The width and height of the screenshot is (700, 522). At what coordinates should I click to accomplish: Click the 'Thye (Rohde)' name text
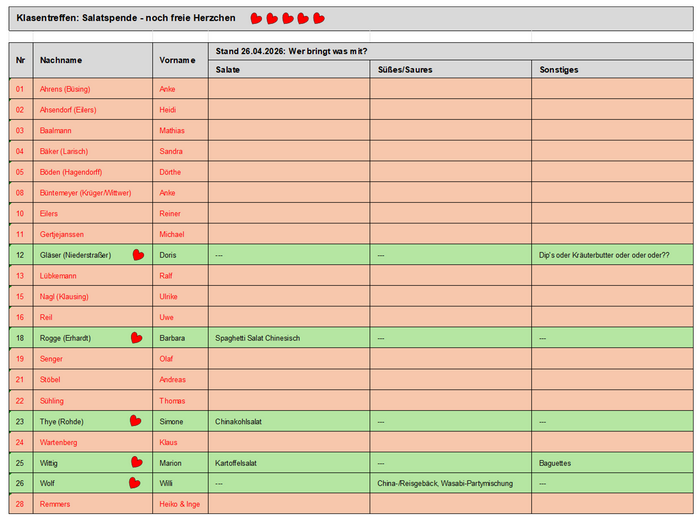(x=62, y=422)
